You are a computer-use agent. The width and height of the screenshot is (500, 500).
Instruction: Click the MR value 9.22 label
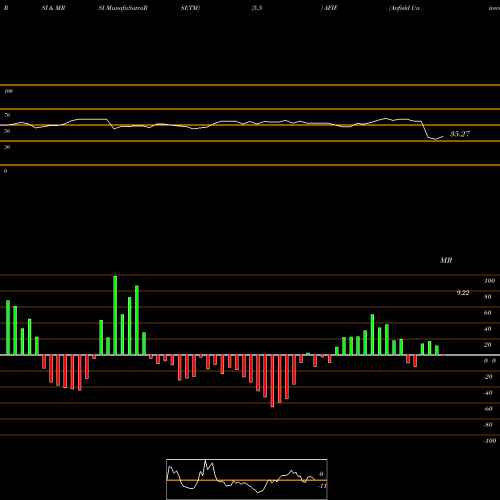(463, 293)
